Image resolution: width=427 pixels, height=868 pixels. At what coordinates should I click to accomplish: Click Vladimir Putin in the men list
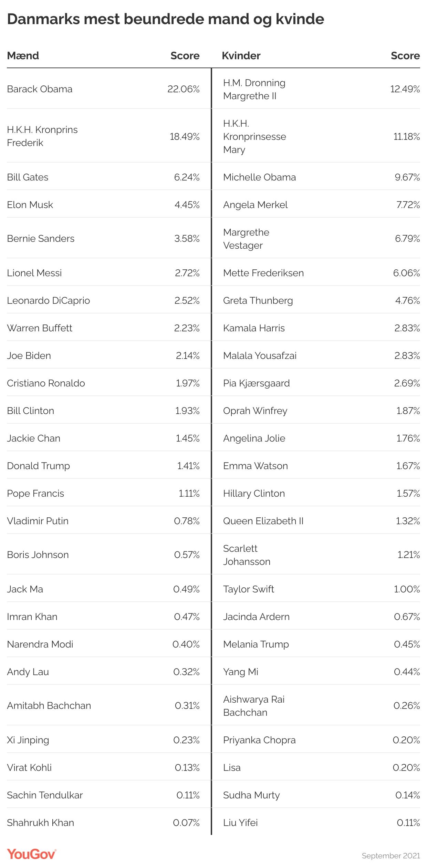pyautogui.click(x=38, y=521)
